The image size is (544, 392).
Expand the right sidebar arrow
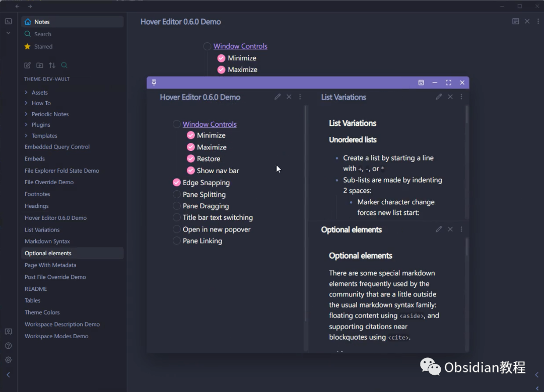coord(537,375)
